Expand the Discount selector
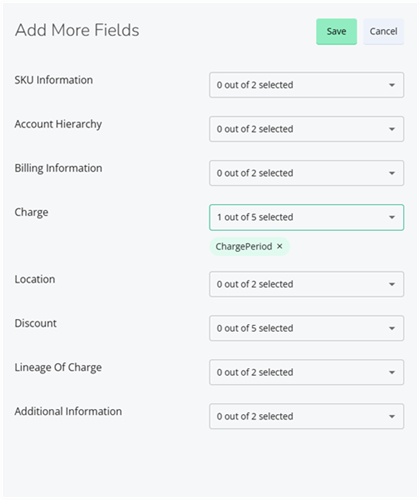This screenshot has height=500, width=420. click(x=306, y=328)
